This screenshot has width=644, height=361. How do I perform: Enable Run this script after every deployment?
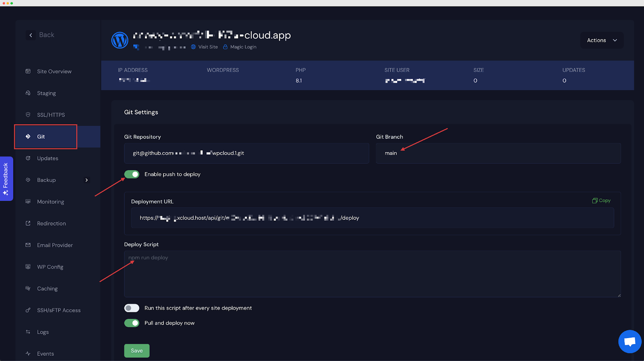click(x=132, y=308)
